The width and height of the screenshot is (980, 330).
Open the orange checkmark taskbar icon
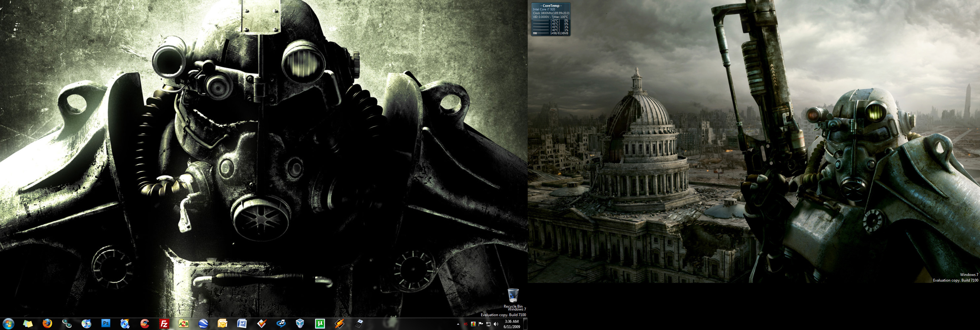coord(261,323)
